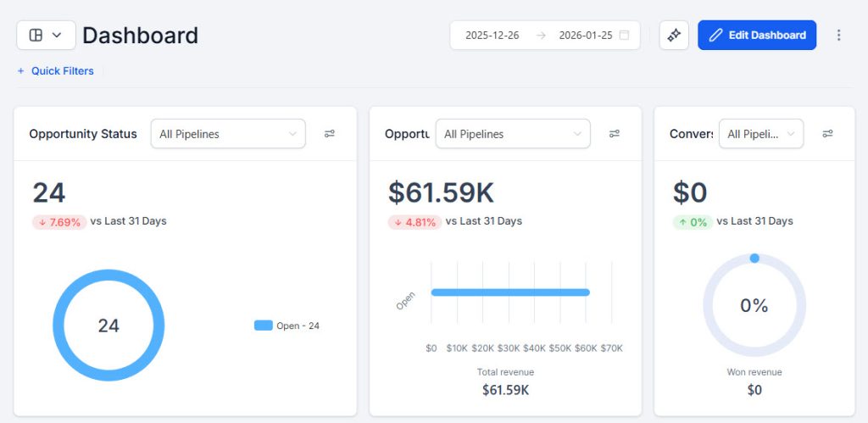Expand All Pipelines dropdown in Opportunity Value
Image resolution: width=868 pixels, height=423 pixels.
513,134
